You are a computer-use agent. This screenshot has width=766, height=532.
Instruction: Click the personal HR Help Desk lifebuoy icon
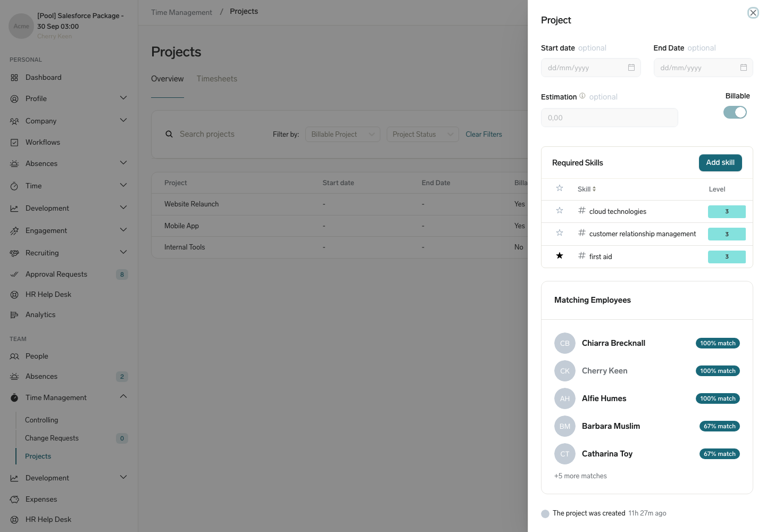click(x=14, y=295)
